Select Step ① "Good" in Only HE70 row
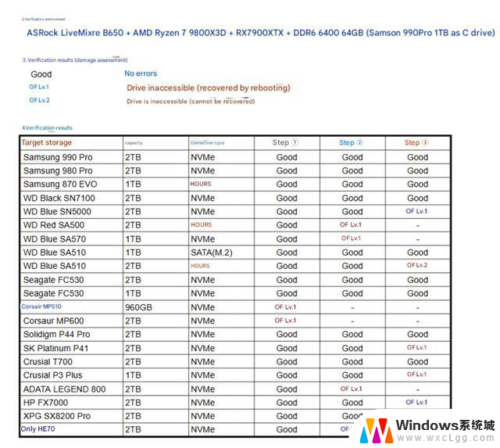 287,429
